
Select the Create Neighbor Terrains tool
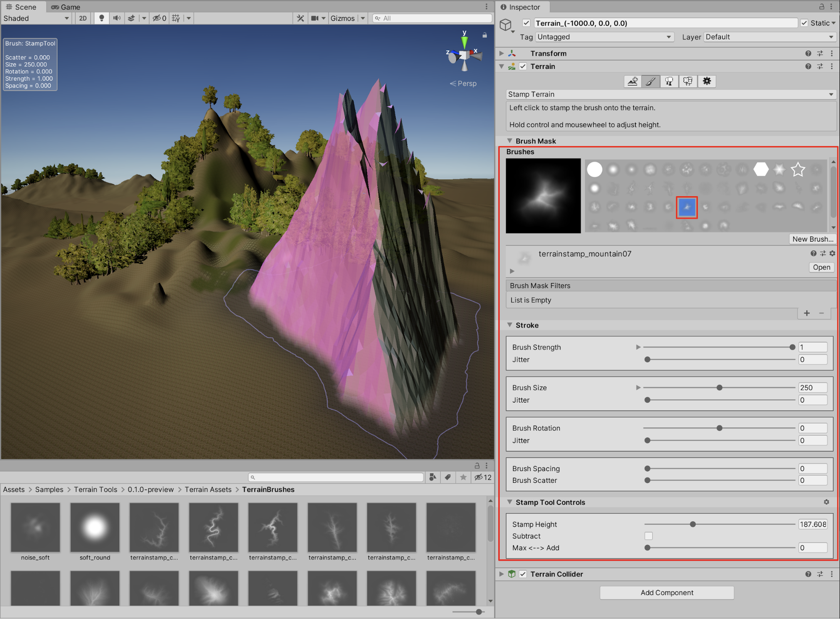(632, 82)
